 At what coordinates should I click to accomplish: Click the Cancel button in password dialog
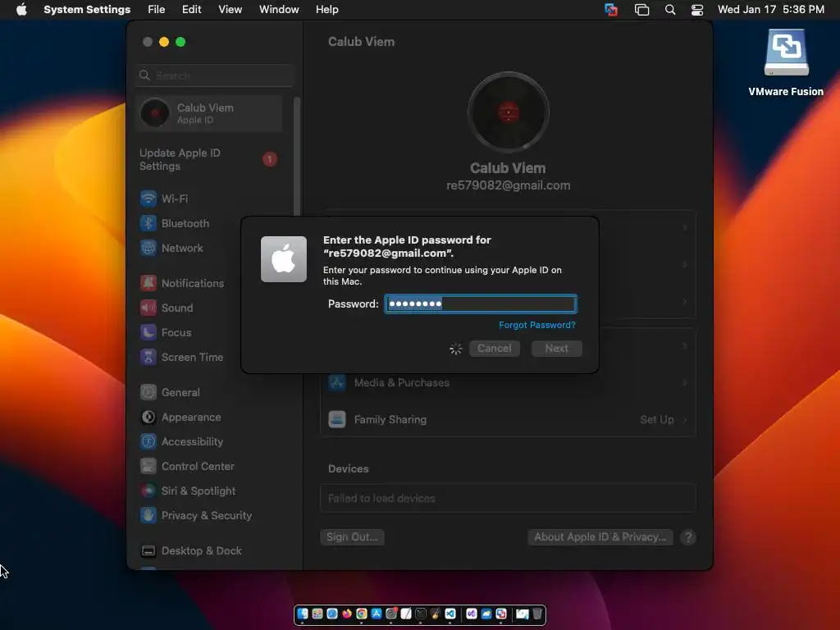coord(495,348)
